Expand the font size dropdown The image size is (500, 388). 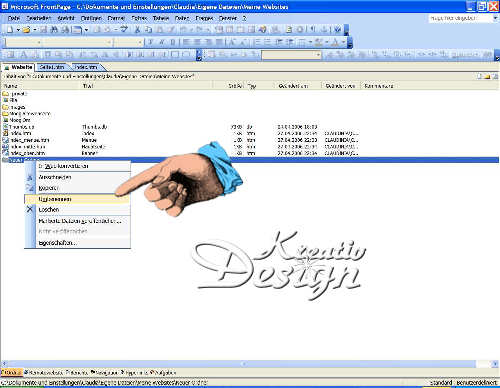pos(140,43)
